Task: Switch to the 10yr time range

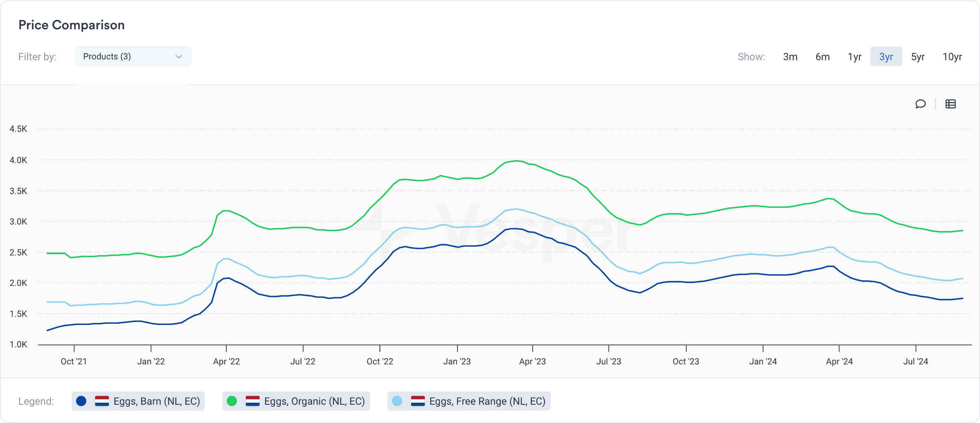Action: coord(952,57)
